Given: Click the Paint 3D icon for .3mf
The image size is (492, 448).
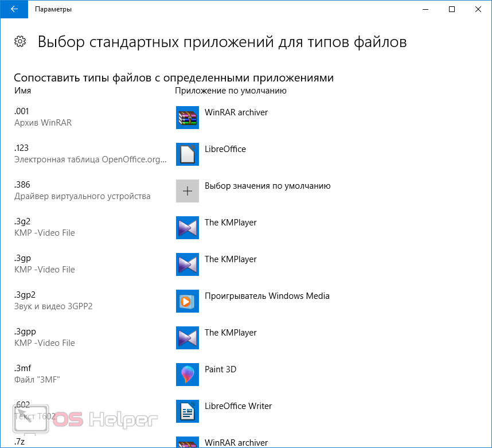Looking at the screenshot, I should click(x=188, y=375).
